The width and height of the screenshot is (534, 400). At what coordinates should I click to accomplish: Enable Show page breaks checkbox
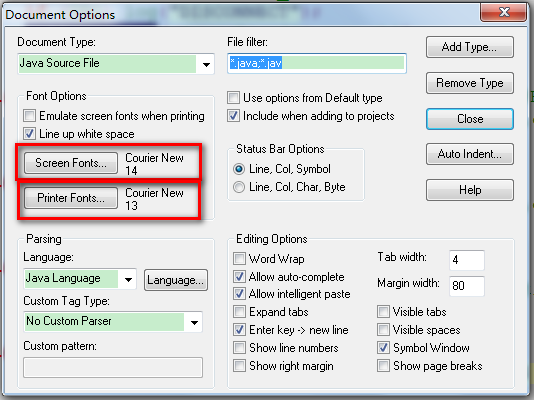click(x=383, y=366)
